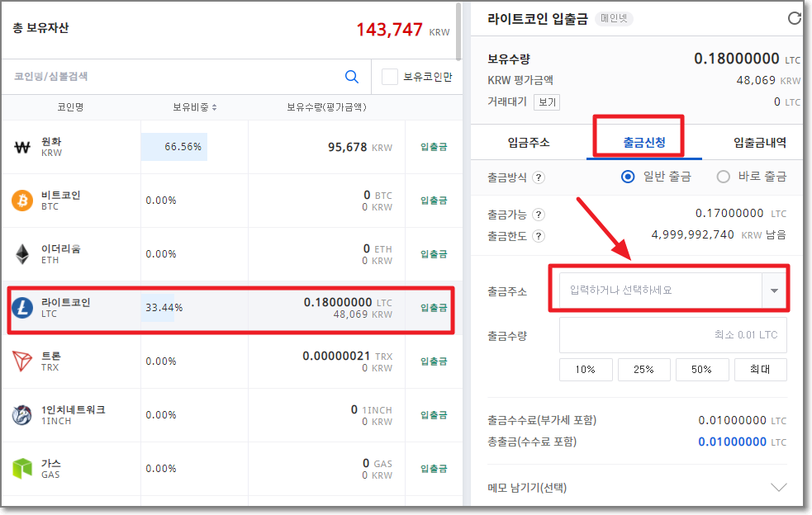The height and width of the screenshot is (515, 812).
Task: Click the 총출금 0.01000000 blue value
Action: click(x=732, y=442)
